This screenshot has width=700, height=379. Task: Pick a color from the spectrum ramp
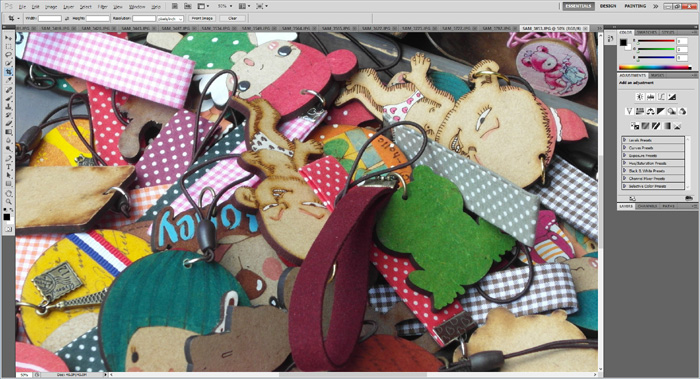[x=655, y=67]
